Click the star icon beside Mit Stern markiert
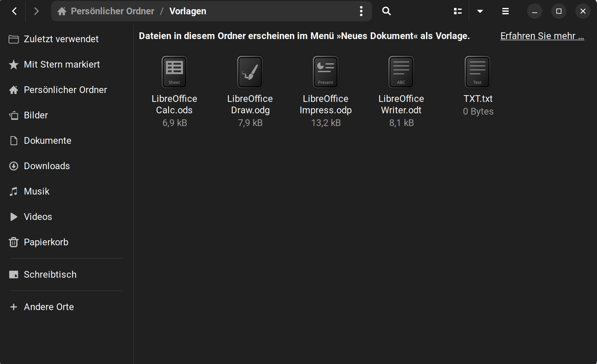 [13, 64]
